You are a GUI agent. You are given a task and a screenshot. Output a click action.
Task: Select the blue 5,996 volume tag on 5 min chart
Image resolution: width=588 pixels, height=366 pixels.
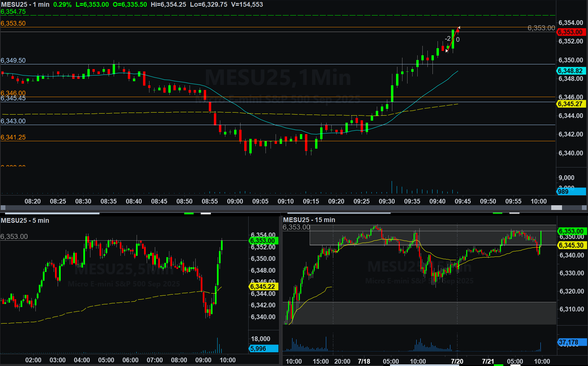point(263,348)
